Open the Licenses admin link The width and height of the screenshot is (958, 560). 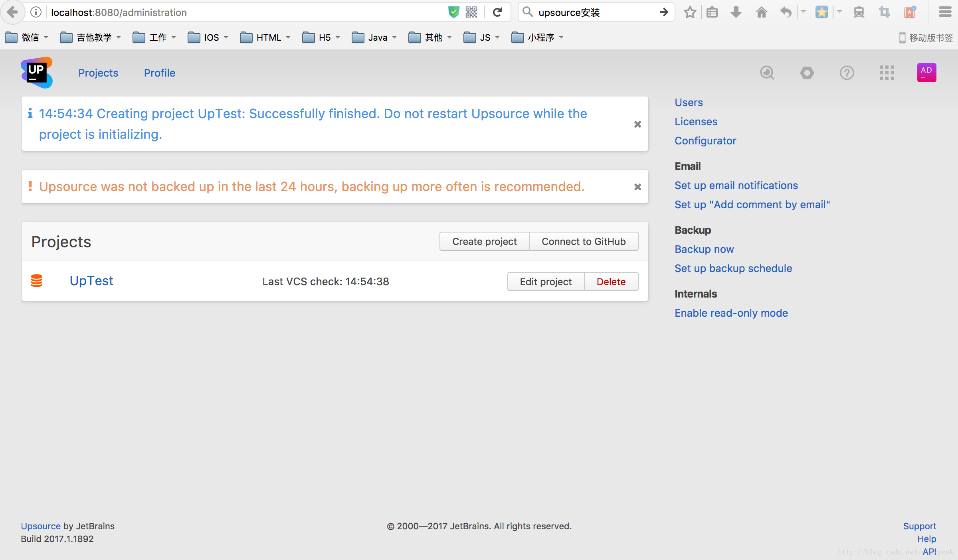696,122
